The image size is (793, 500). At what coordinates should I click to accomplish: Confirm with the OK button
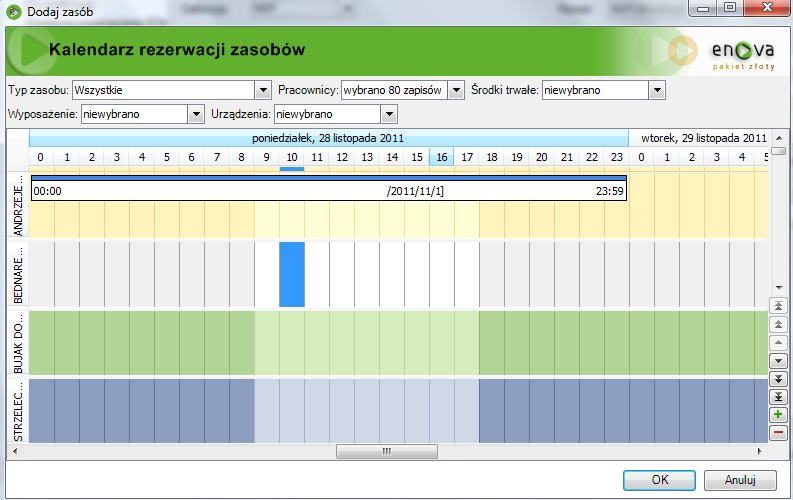[659, 480]
